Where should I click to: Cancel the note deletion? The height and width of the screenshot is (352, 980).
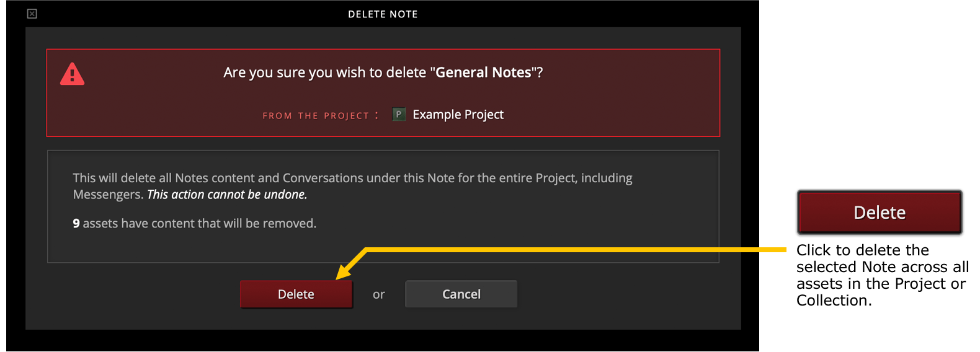point(461,294)
